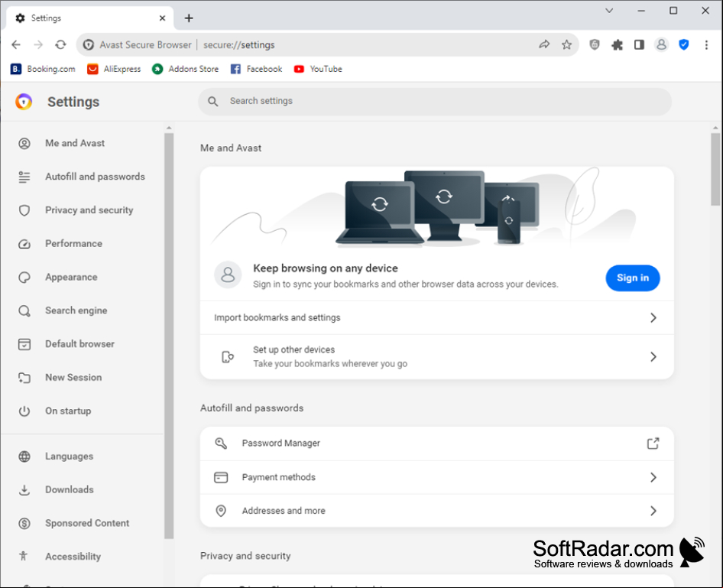Click the Set up other devices icon

point(228,356)
